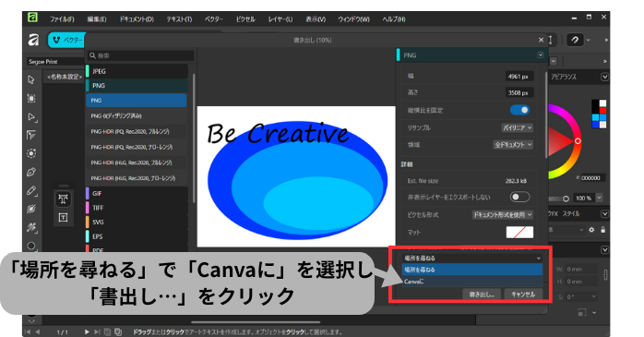
Task: Open the ドキュメント(D) menu
Action: point(137,19)
